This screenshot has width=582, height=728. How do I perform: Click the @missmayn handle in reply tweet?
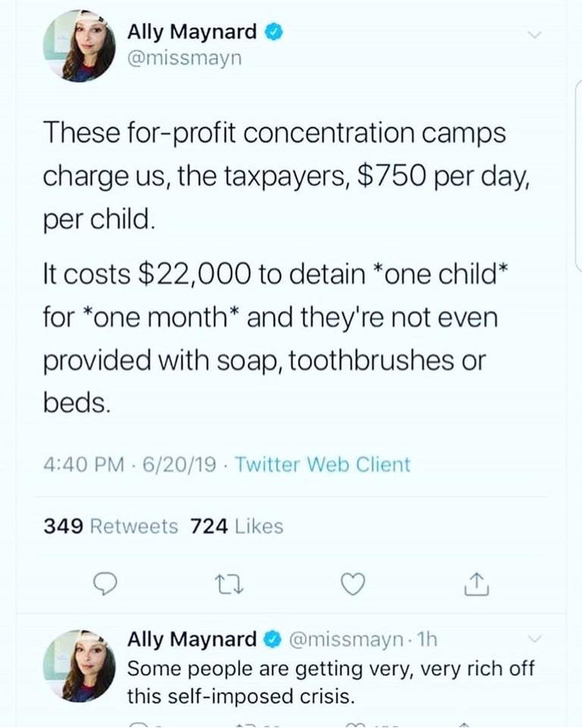pyautogui.click(x=346, y=640)
